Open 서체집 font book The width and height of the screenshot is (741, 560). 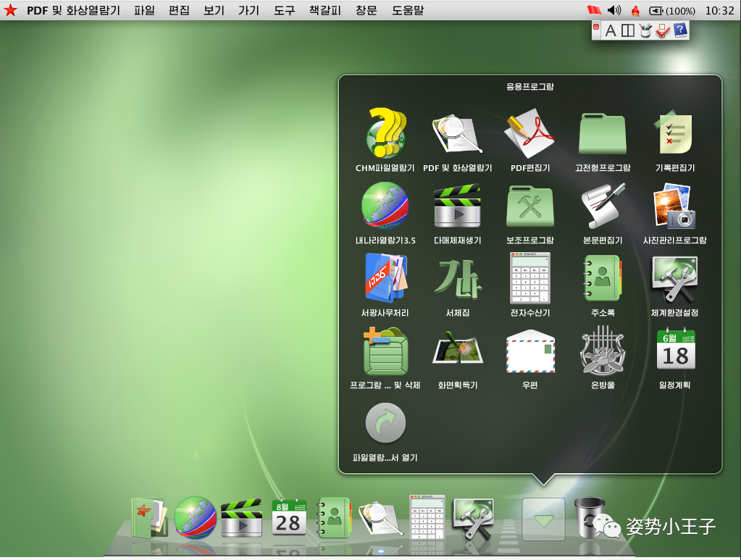pos(457,279)
